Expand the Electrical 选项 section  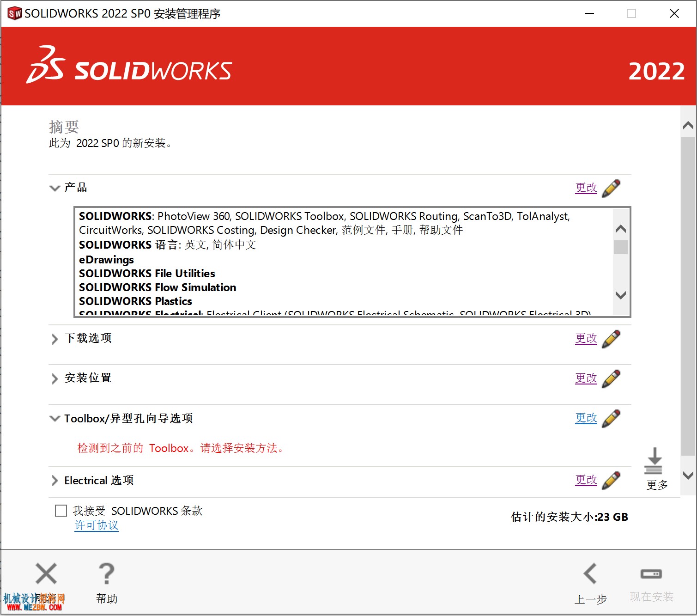click(x=55, y=481)
